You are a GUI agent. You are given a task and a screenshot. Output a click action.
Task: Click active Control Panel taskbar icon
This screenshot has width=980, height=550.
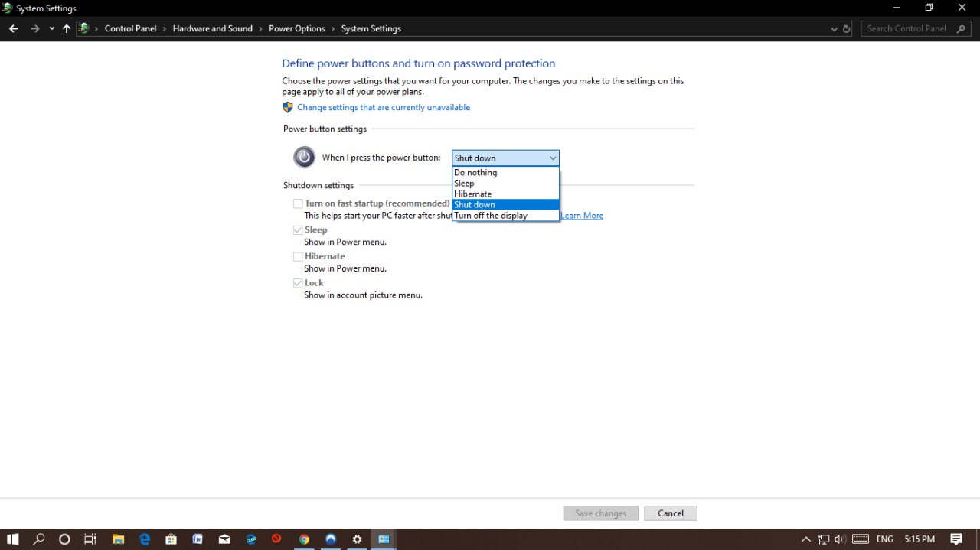point(384,539)
